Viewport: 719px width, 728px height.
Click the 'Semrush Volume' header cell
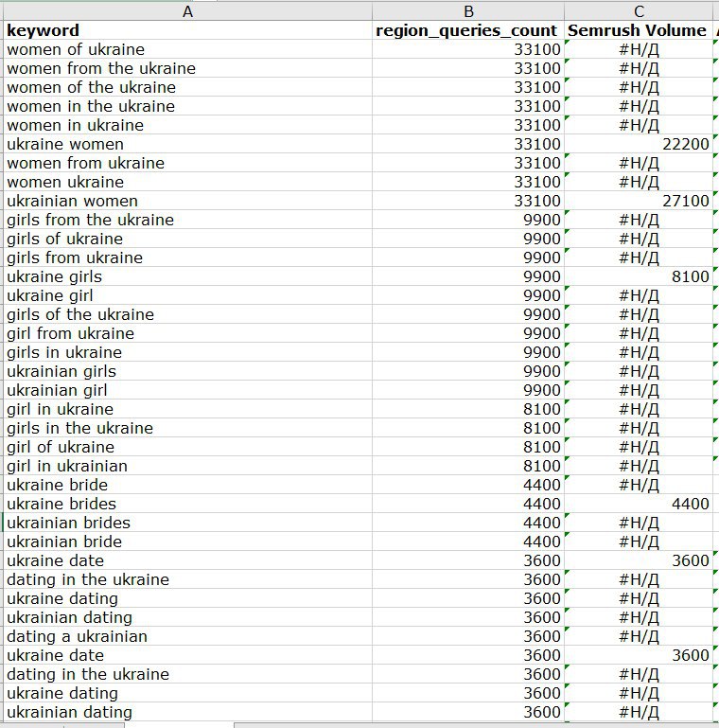click(x=639, y=30)
